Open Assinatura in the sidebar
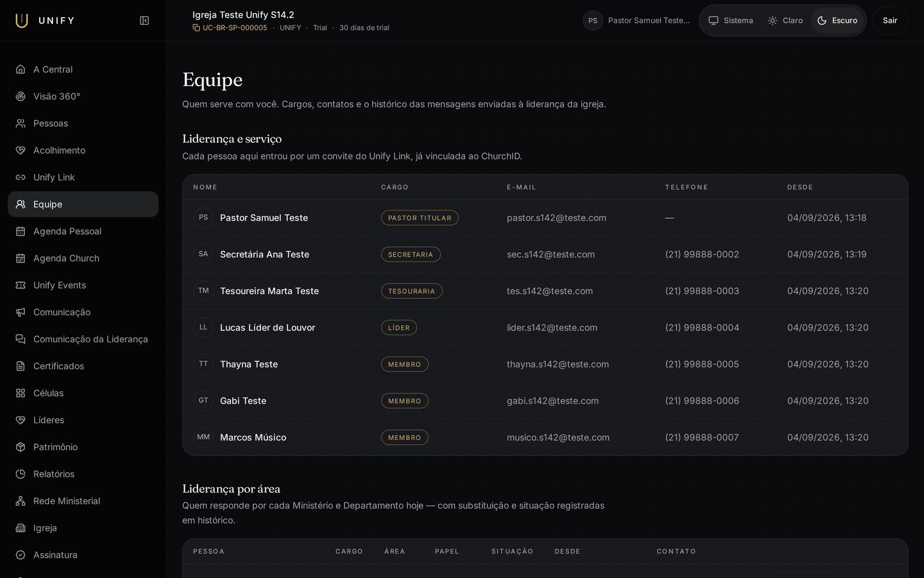Image resolution: width=924 pixels, height=578 pixels. pyautogui.click(x=83, y=555)
